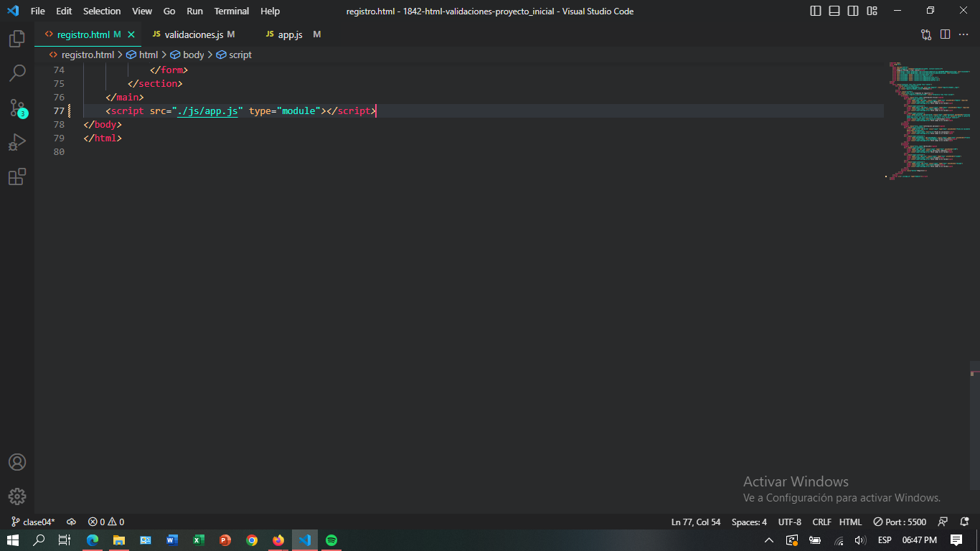Click the code minimap on the right

click(930, 121)
